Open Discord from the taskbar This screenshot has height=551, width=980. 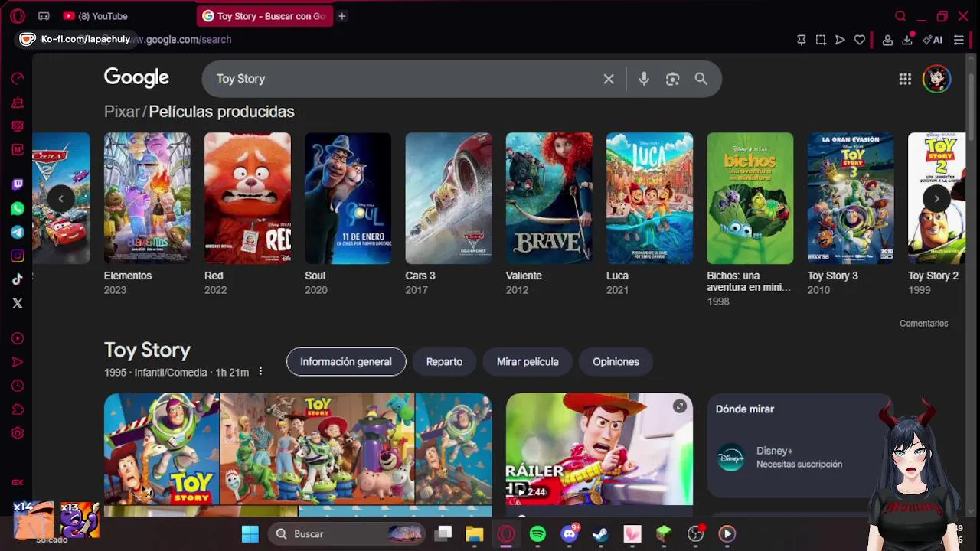pyautogui.click(x=569, y=534)
